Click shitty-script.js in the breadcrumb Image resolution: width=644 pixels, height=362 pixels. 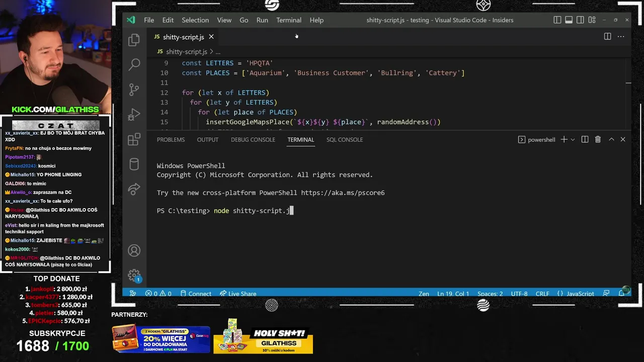(x=187, y=52)
